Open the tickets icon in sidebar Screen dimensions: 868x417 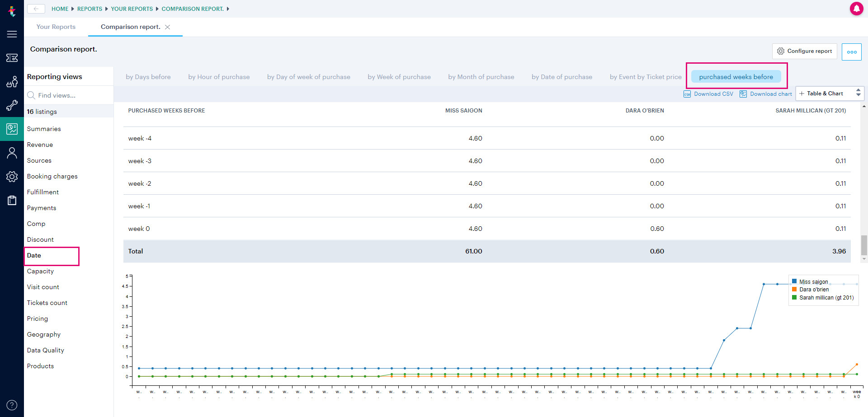click(12, 58)
